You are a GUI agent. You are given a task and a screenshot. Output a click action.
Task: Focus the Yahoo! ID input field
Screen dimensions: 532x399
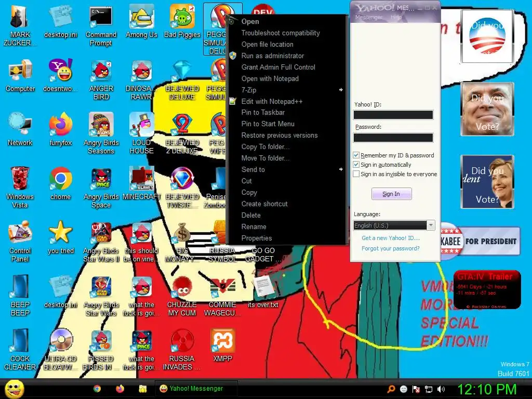[393, 115]
